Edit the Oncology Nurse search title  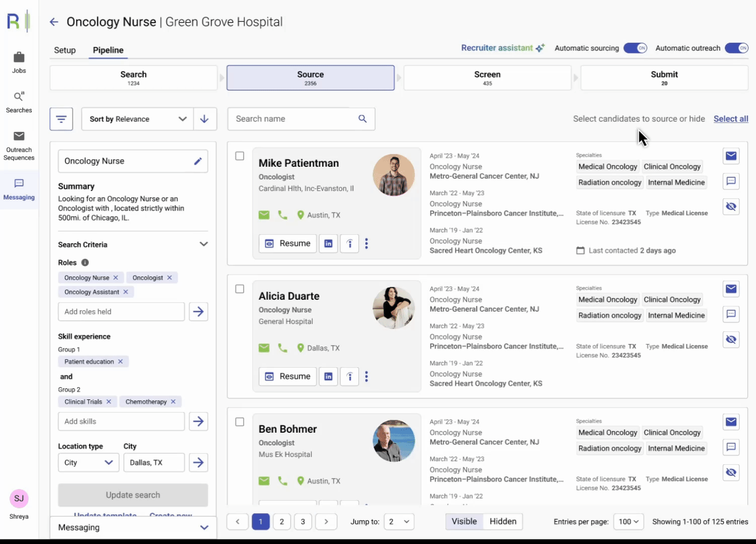coord(198,161)
